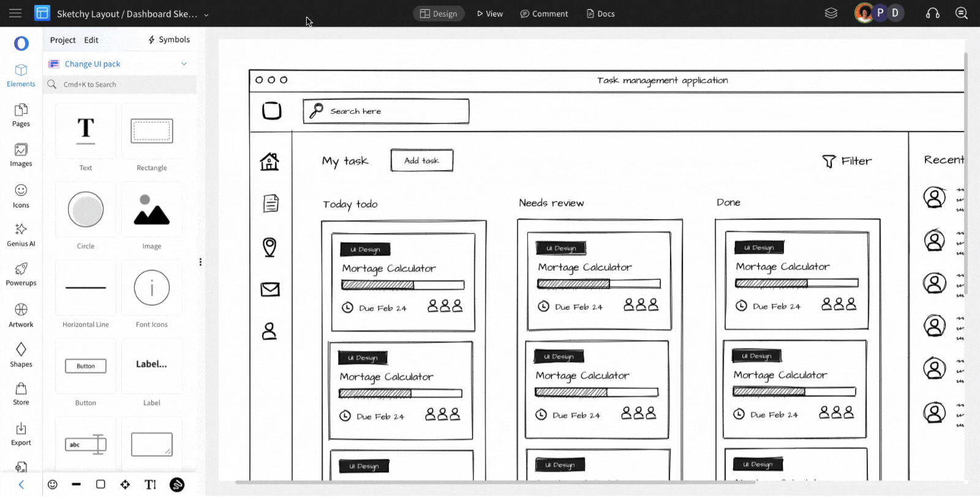Click the blue app logo icon
The image size is (980, 497).
[42, 13]
